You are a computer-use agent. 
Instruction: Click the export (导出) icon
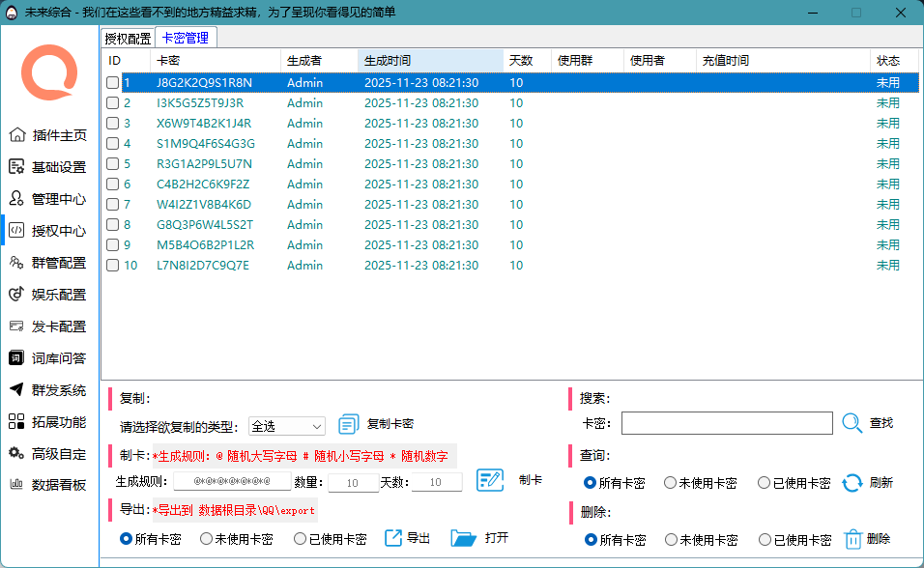click(393, 538)
